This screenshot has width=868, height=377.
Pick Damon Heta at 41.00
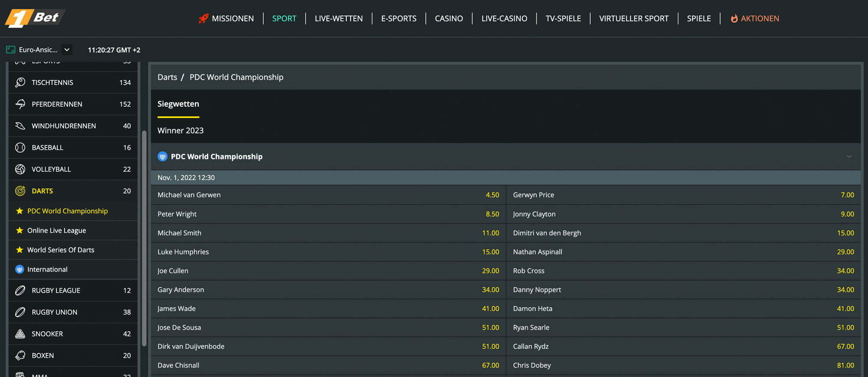point(684,308)
